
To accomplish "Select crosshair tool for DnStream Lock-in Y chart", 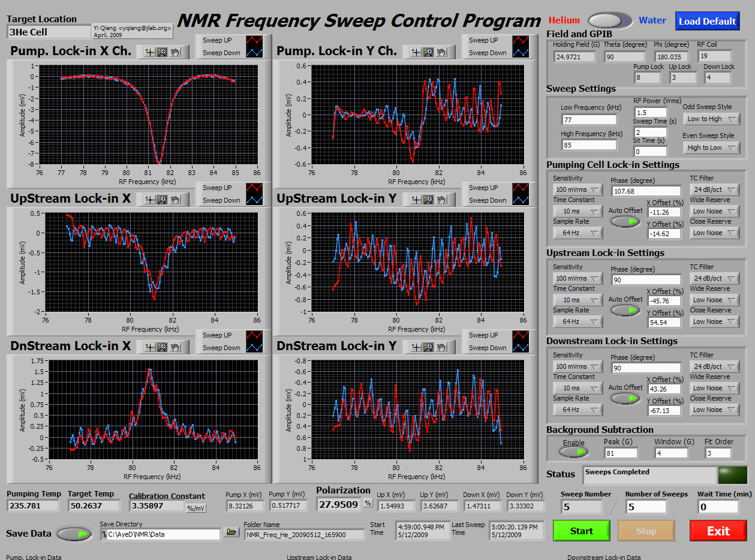I will pyautogui.click(x=415, y=347).
